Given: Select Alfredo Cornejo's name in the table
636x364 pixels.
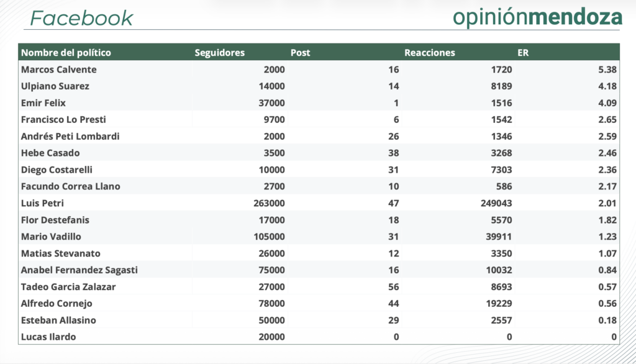Looking at the screenshot, I should pyautogui.click(x=56, y=304).
